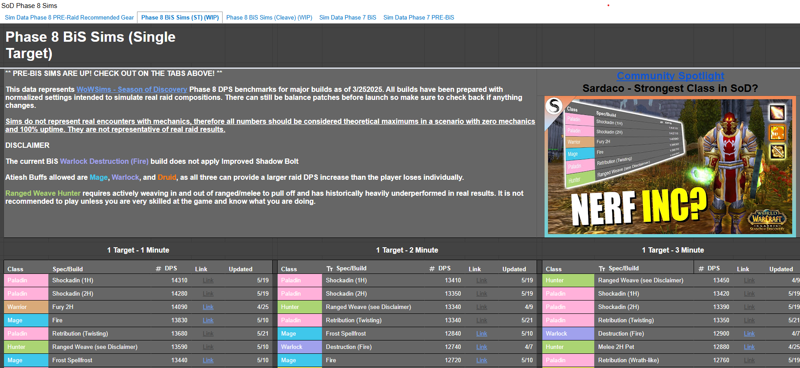Open the WoWSims - Season of Discovery link
Viewport: 800px width, 368px height.
pos(132,89)
